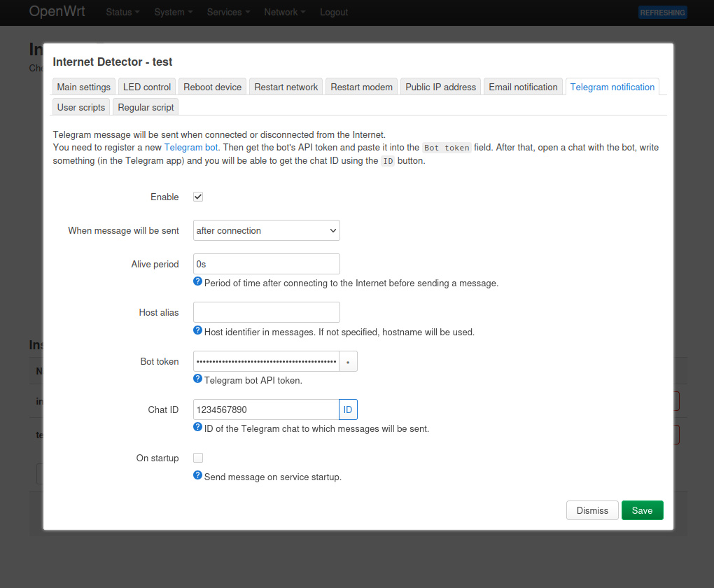Image resolution: width=714 pixels, height=588 pixels.
Task: Focus the Alive period input field
Action: (266, 264)
